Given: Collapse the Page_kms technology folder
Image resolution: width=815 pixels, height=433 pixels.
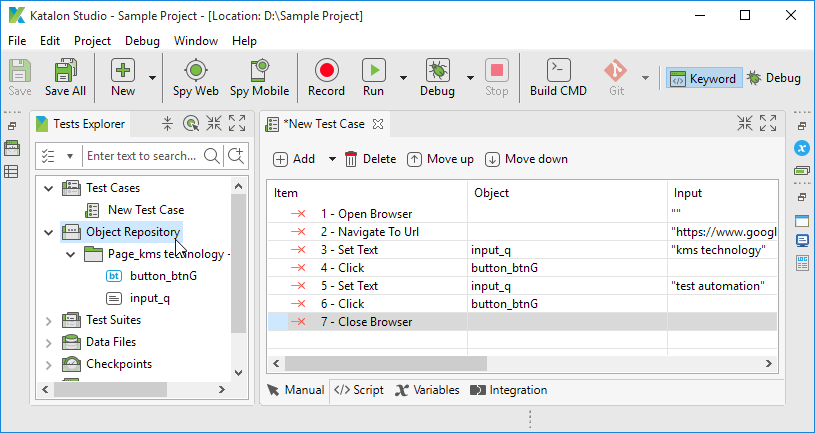Looking at the screenshot, I should [x=71, y=255].
